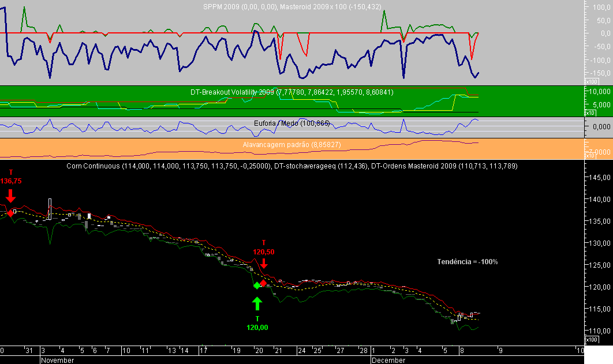Click the red 136,75 price label
This screenshot has width=613, height=364.
[x=11, y=181]
